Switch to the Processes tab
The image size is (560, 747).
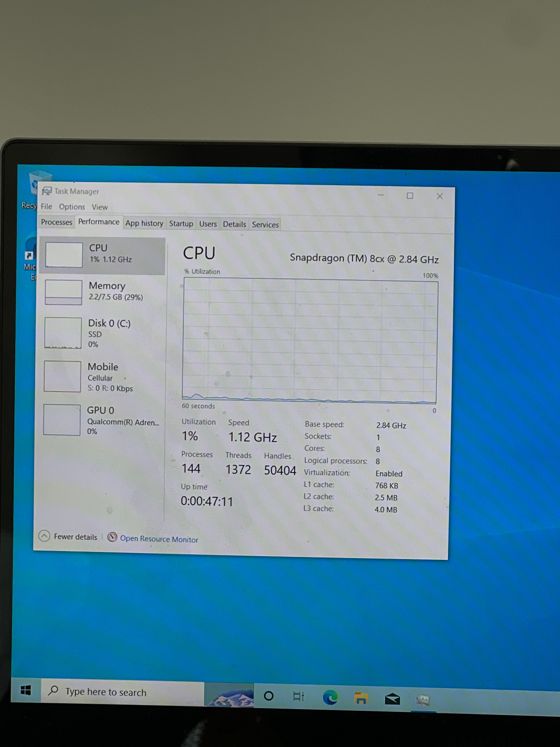coord(57,222)
